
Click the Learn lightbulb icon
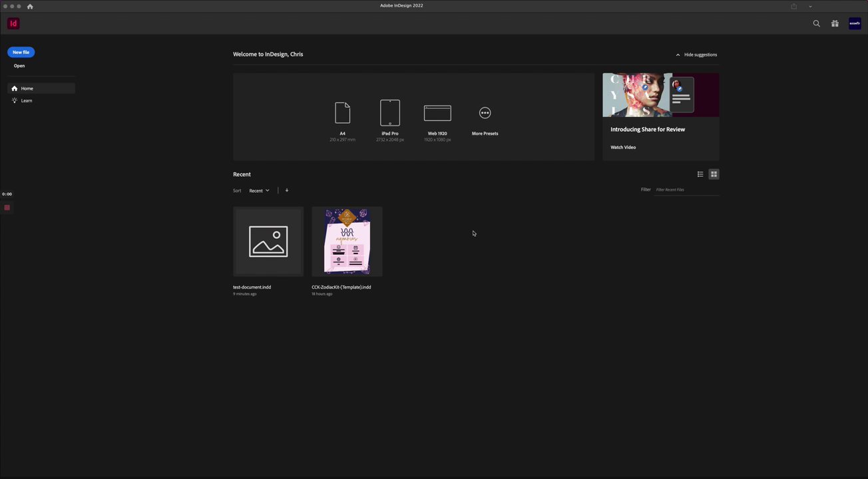tap(15, 100)
